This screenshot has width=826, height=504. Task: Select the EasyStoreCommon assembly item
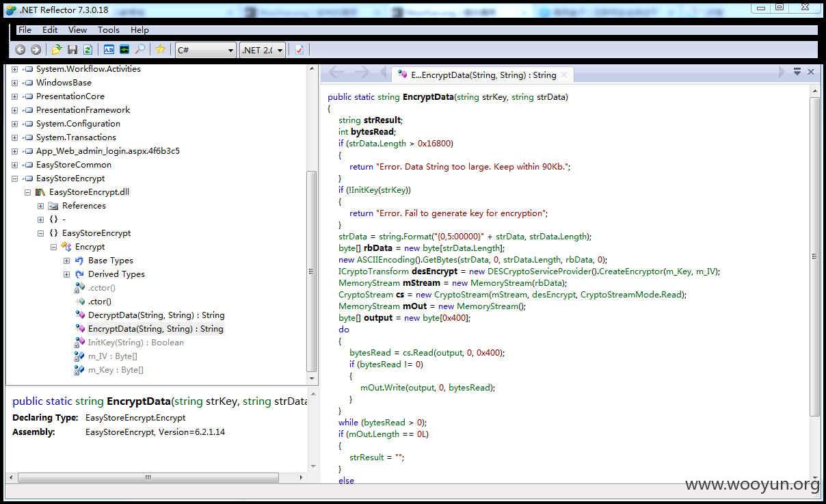pos(73,165)
